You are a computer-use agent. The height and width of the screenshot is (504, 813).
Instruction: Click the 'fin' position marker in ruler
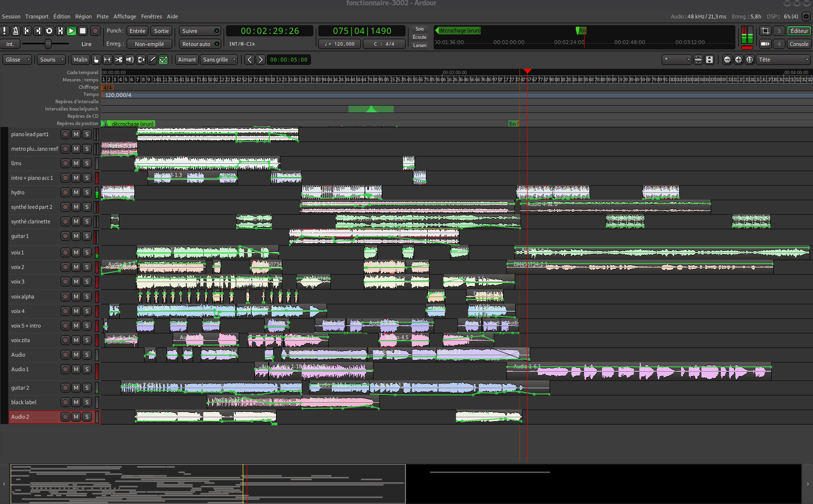513,124
